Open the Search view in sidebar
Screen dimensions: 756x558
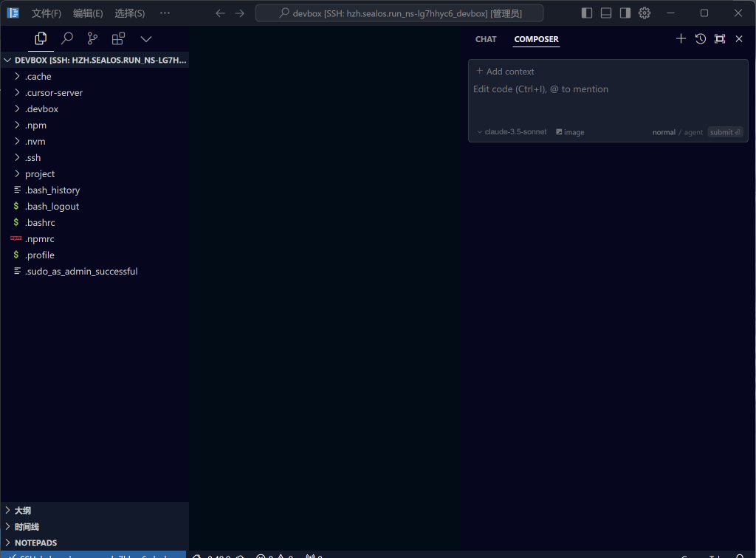pos(67,38)
